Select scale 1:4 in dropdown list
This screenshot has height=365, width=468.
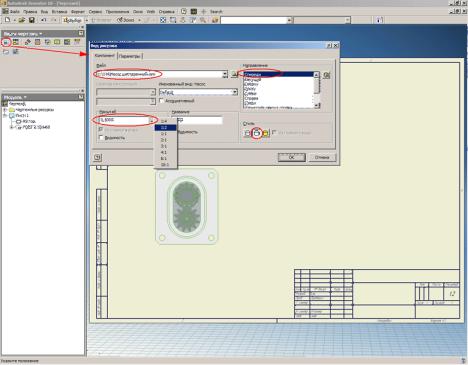[x=165, y=121]
